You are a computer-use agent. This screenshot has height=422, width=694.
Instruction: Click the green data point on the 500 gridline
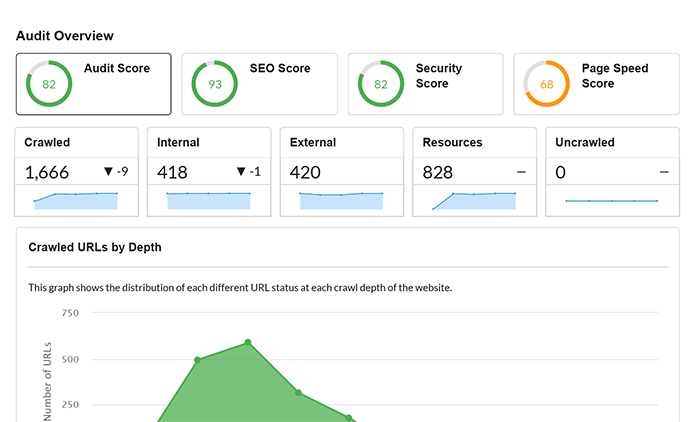(197, 360)
